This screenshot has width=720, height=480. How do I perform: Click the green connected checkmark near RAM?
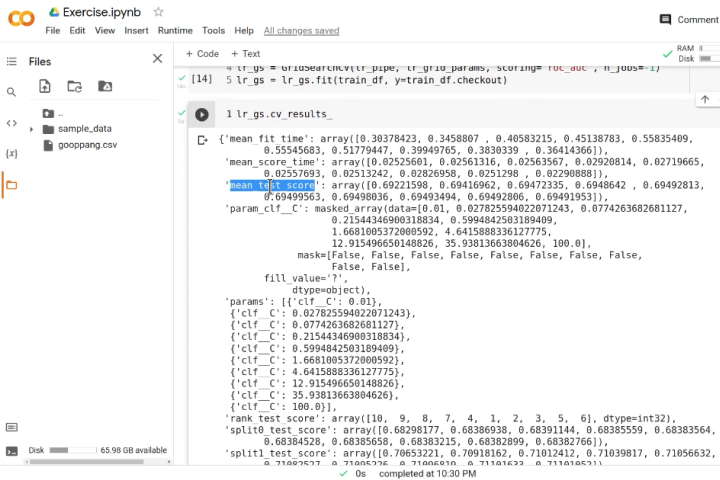[x=667, y=54]
